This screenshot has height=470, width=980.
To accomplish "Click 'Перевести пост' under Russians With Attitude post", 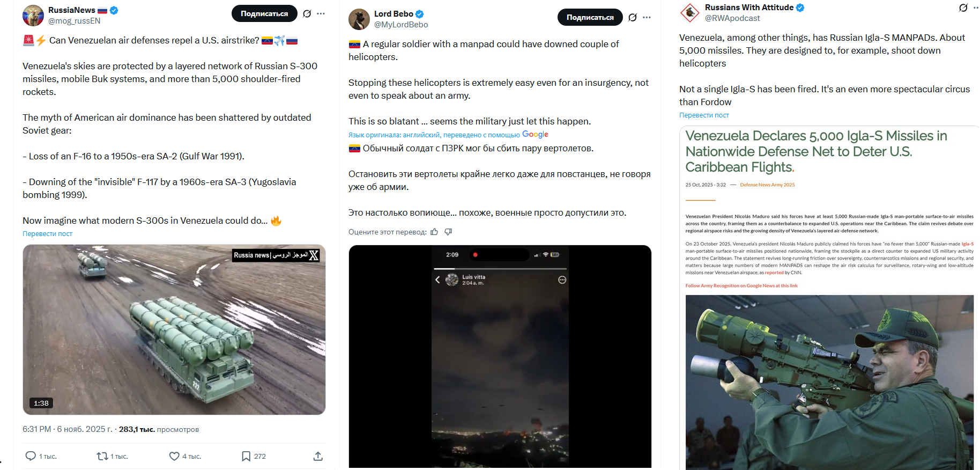I will [704, 115].
